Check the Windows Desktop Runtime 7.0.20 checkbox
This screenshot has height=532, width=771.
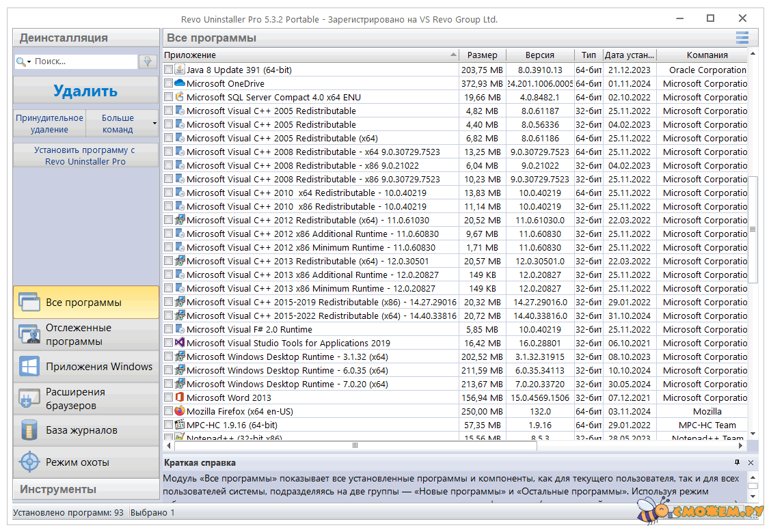click(169, 384)
